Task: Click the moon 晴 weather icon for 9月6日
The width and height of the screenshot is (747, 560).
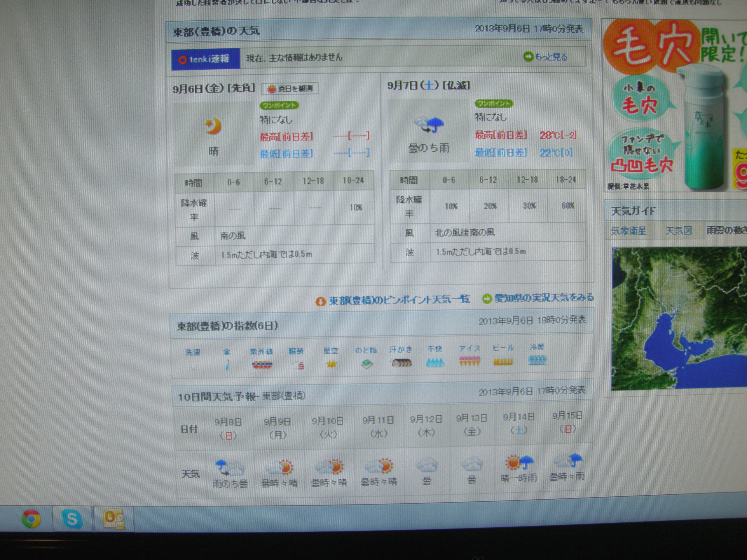Action: point(213,127)
